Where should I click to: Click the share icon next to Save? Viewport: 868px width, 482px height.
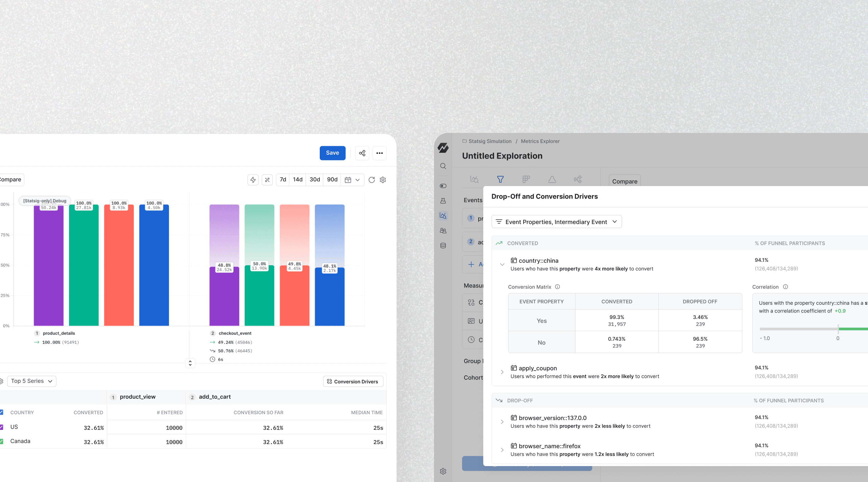click(362, 153)
